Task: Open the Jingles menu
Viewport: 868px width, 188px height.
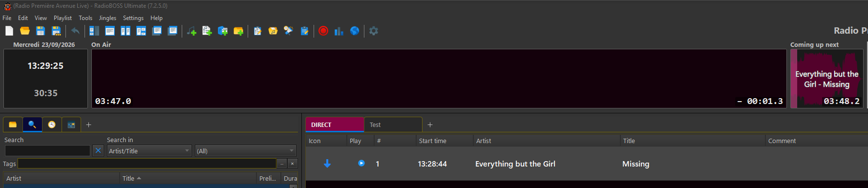Action: [107, 18]
